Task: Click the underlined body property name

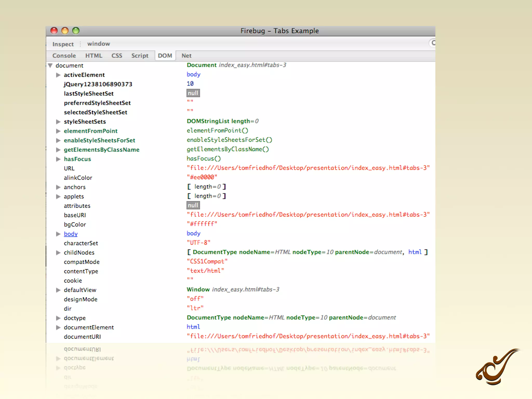Action: coord(71,234)
